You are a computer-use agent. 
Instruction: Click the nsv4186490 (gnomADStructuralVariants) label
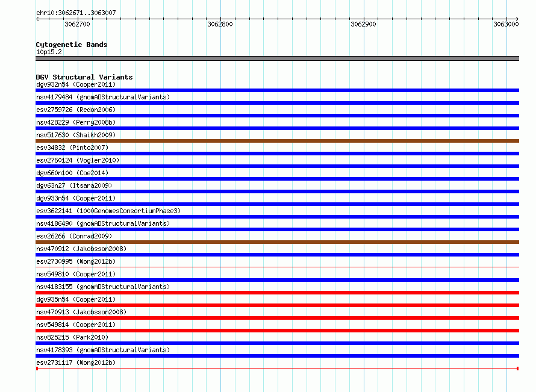pos(103,223)
